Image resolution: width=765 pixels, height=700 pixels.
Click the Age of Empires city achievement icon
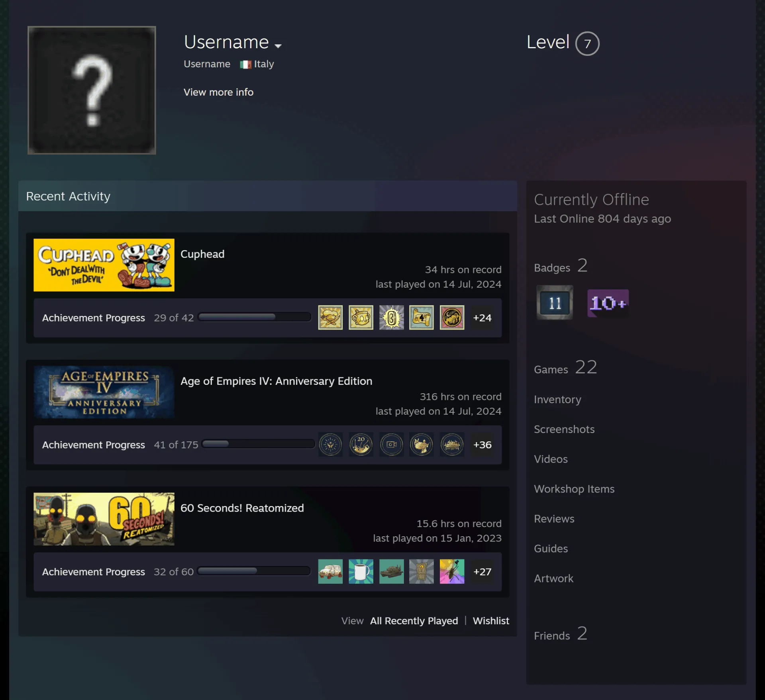pyautogui.click(x=452, y=444)
